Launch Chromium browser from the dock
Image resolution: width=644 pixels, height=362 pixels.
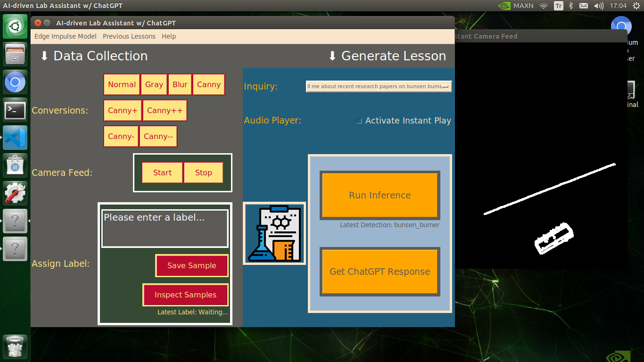(16, 82)
